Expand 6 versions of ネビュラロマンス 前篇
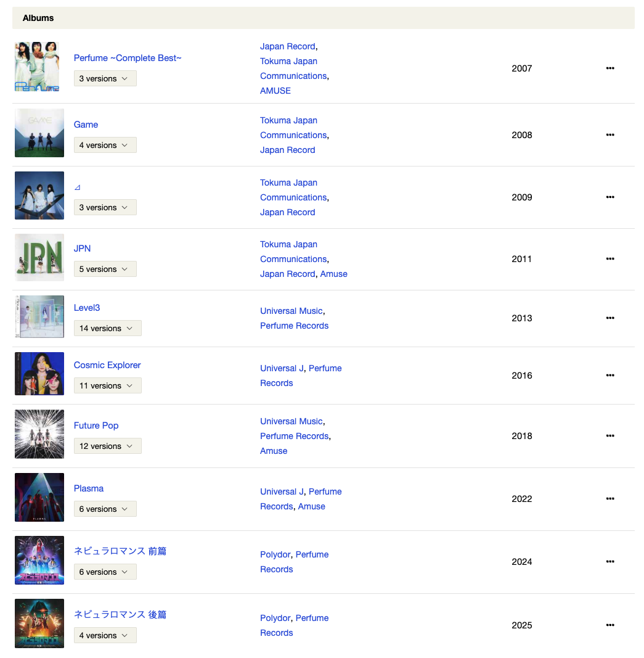Screen dimensions: 644x658 (105, 572)
